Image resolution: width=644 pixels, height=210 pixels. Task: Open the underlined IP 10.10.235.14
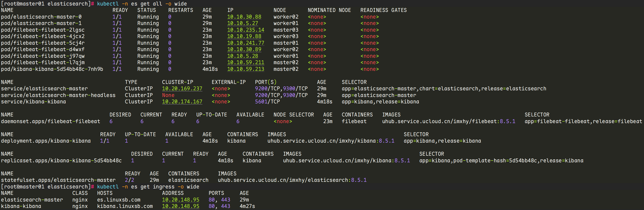pyautogui.click(x=246, y=30)
